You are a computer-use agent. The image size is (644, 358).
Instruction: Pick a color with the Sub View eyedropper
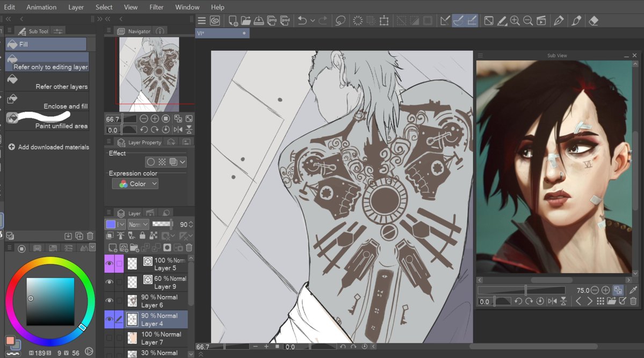(x=633, y=290)
